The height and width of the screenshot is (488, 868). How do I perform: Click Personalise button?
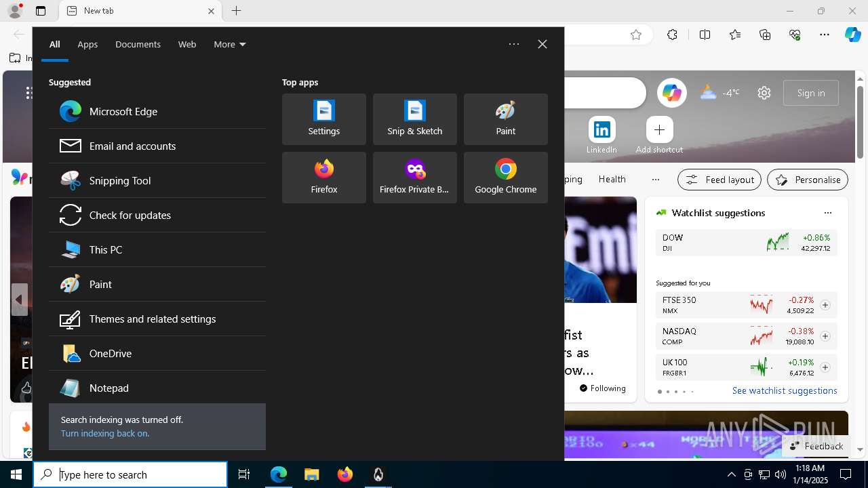(x=808, y=180)
